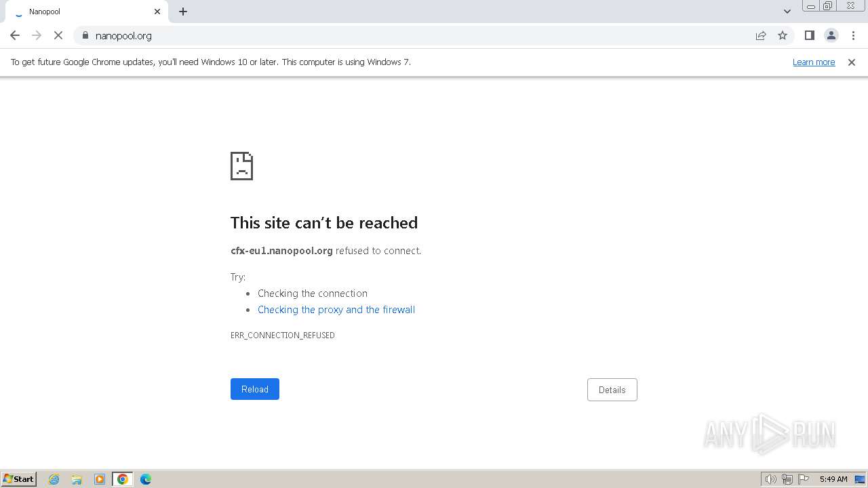Click This site can't be reached heading
868x488 pixels.
[x=324, y=223]
